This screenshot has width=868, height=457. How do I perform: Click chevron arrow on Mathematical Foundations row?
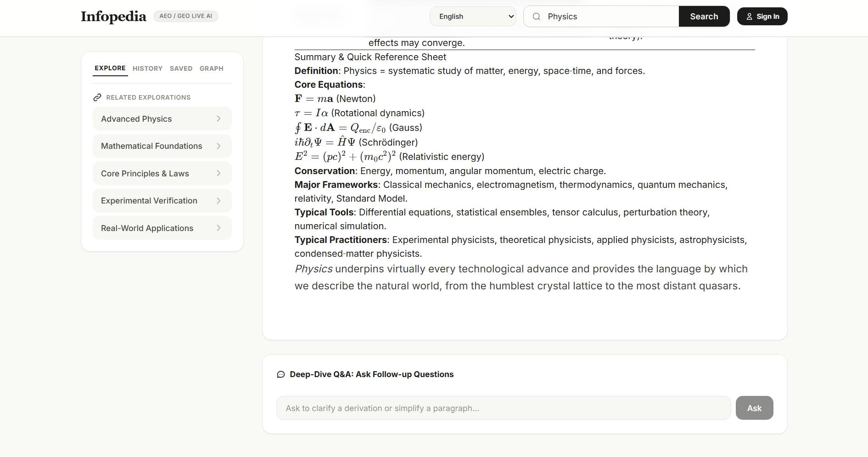pyautogui.click(x=218, y=146)
